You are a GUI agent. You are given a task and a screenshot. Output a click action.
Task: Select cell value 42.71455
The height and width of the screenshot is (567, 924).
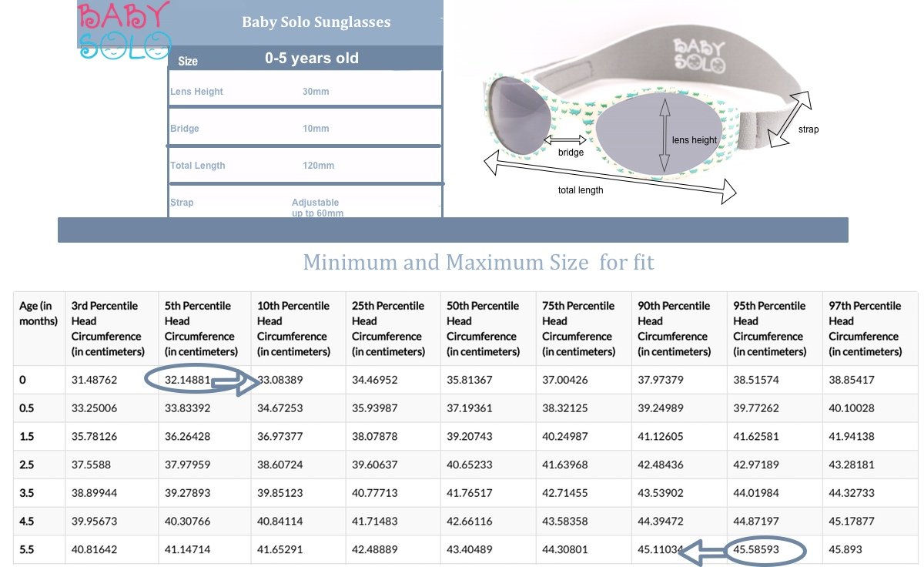tap(565, 493)
